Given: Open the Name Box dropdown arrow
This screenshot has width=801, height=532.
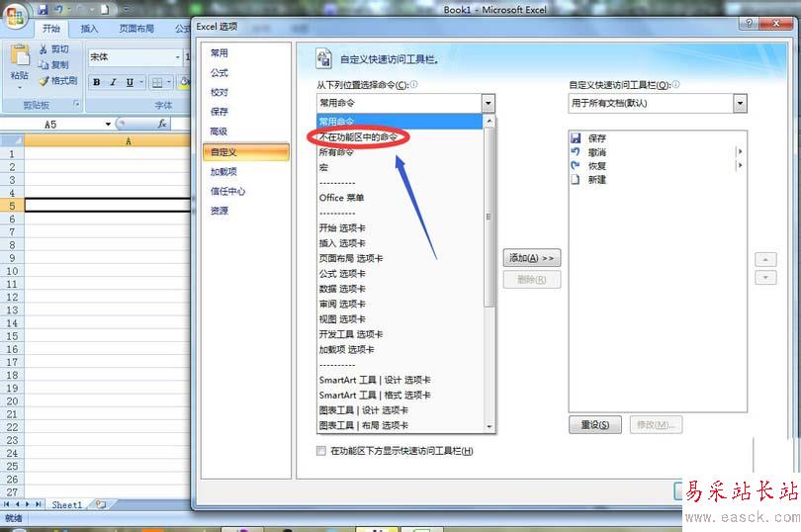Looking at the screenshot, I should tap(108, 125).
